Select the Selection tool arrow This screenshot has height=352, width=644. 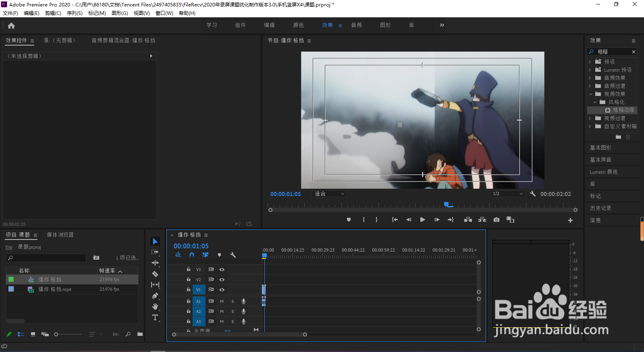155,241
